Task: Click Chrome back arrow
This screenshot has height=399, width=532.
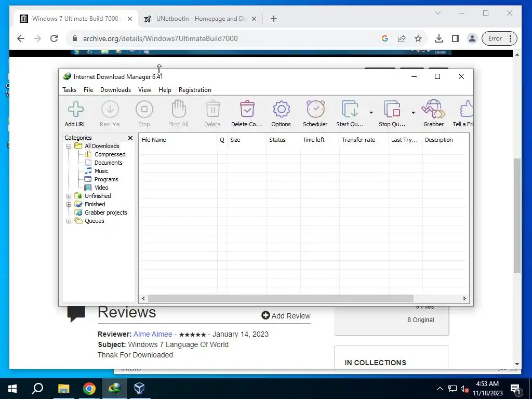Action: pos(21,38)
